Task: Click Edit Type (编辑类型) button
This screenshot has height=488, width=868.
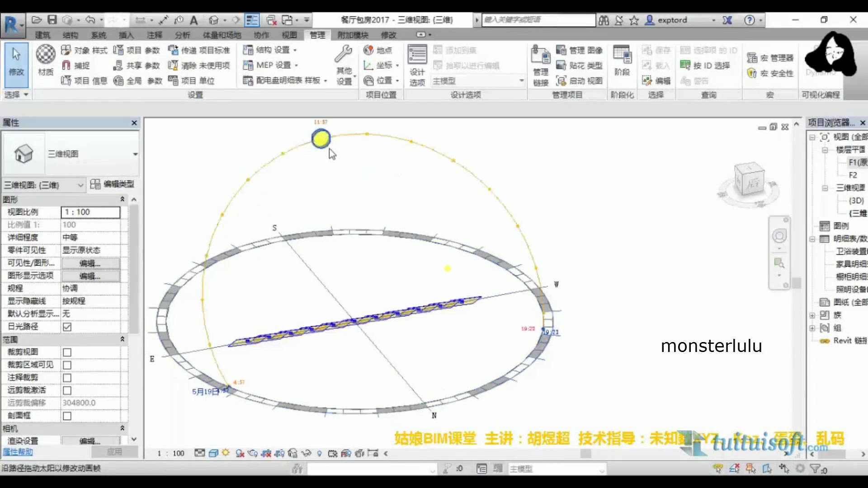Action: 112,184
